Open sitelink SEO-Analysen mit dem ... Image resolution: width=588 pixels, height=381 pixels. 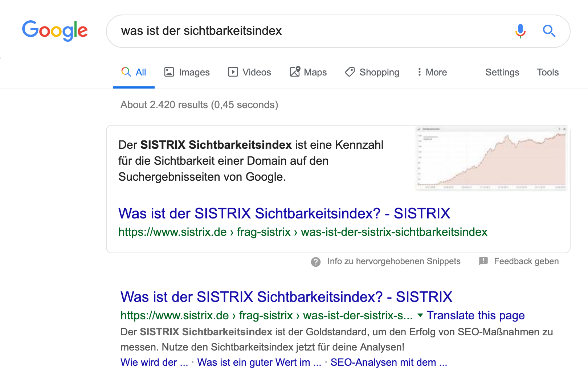point(389,362)
